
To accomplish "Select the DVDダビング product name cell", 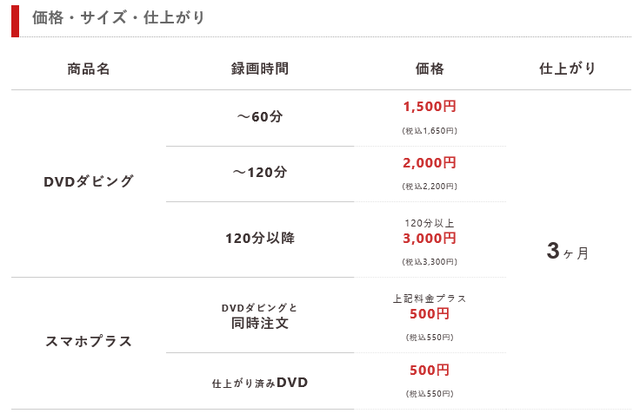I will coord(88,182).
